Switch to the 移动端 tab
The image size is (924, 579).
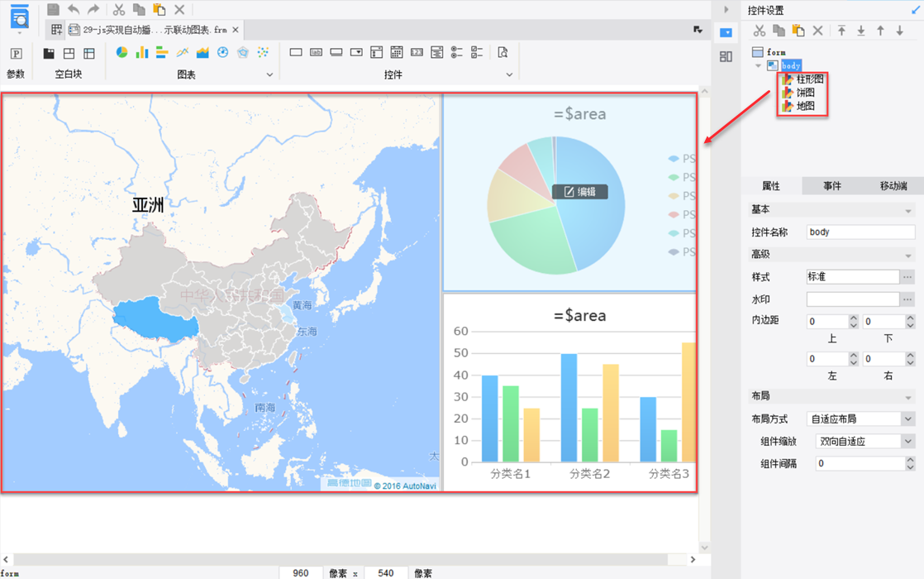[x=893, y=186]
